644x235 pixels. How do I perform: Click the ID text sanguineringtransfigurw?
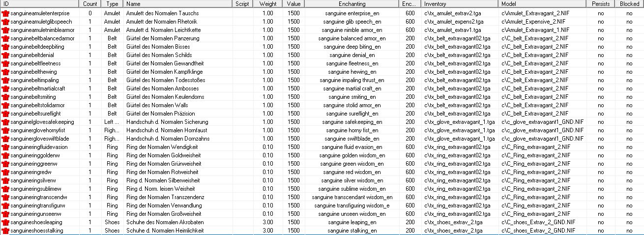pos(37,206)
